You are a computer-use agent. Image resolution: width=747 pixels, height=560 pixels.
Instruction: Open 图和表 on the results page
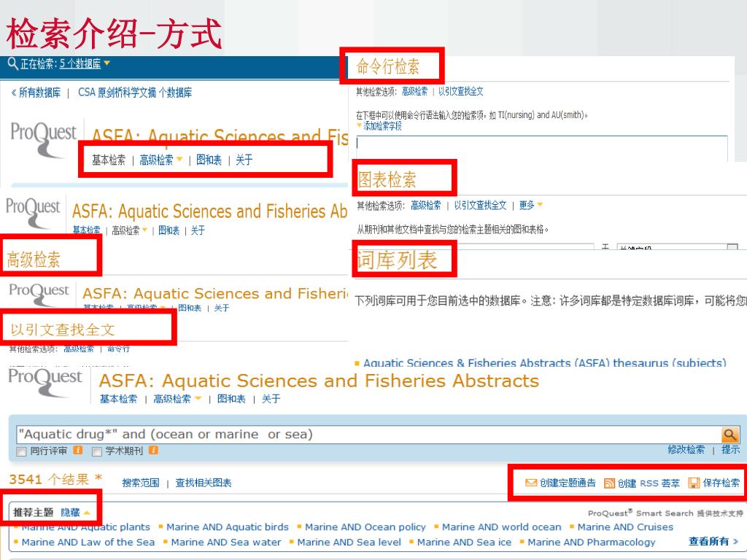[x=231, y=399]
